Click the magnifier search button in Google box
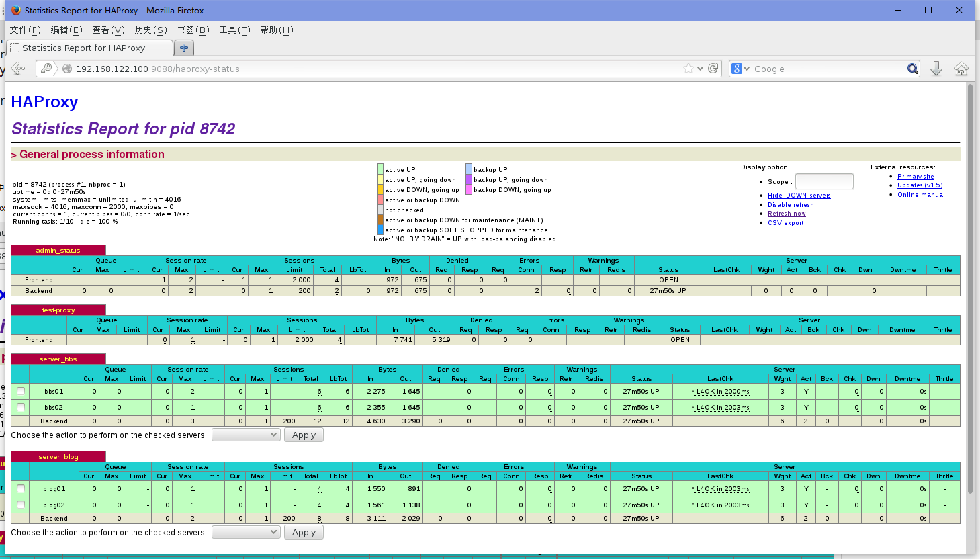 (x=912, y=69)
